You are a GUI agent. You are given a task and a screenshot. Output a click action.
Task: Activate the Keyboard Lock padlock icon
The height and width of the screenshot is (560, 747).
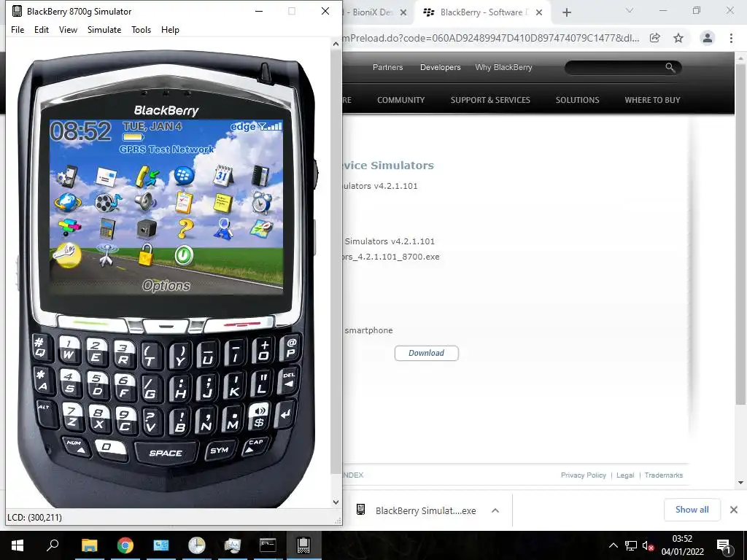(x=146, y=254)
